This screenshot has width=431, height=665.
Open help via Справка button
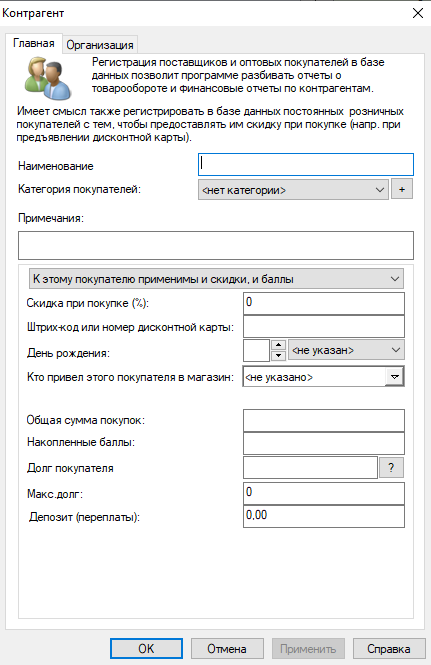click(389, 648)
